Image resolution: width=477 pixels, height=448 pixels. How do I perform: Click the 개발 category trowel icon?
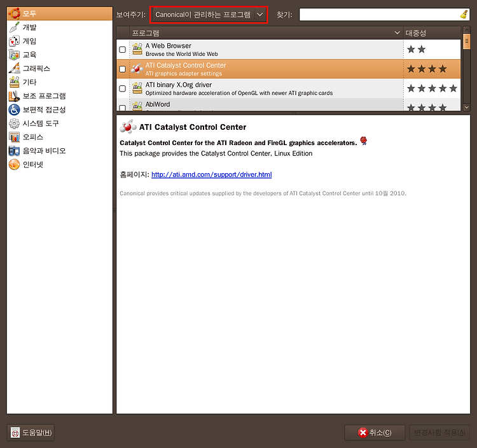tap(14, 27)
